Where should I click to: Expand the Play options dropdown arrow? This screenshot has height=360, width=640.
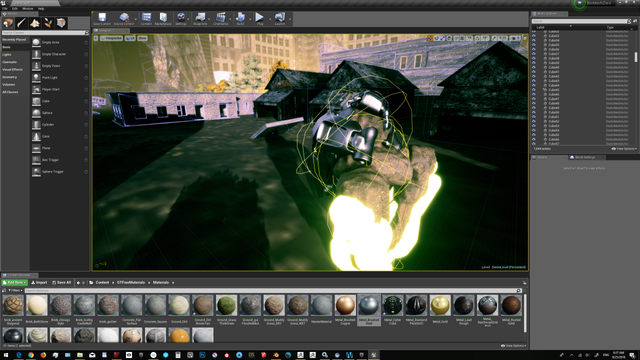(x=270, y=19)
